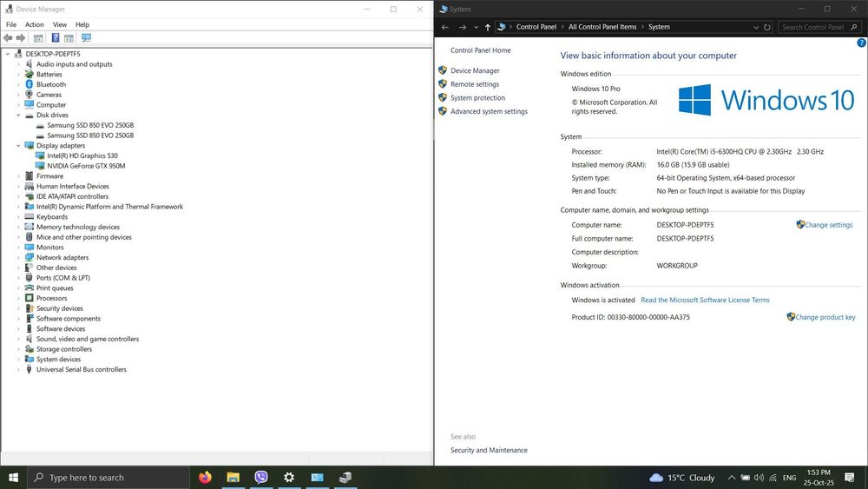Viewport: 868px width, 489px height.
Task: Open the recent locations dropdown next to Forward arrow
Action: point(476,27)
